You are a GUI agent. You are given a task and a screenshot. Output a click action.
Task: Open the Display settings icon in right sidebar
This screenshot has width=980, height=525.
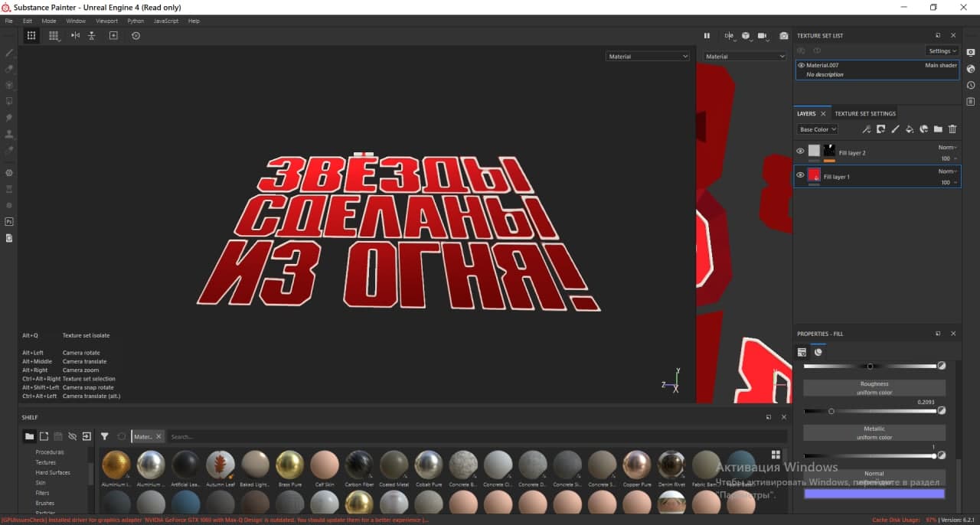click(x=971, y=52)
